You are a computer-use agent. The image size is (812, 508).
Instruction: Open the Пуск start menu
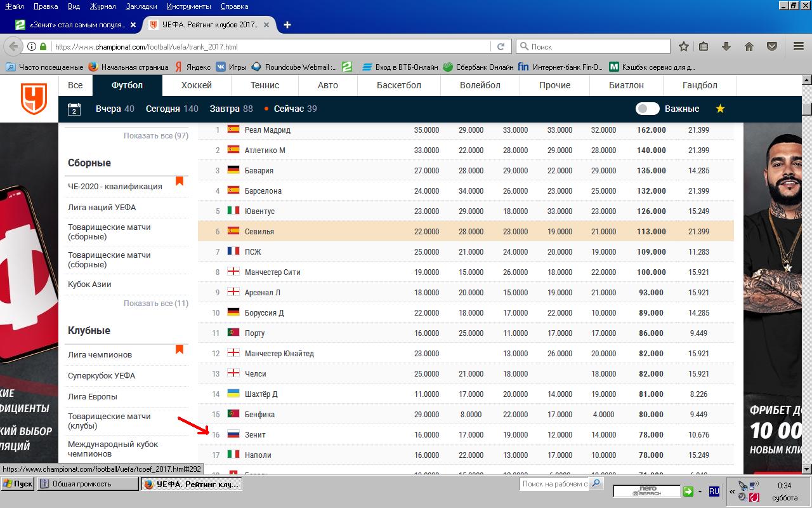pyautogui.click(x=18, y=484)
